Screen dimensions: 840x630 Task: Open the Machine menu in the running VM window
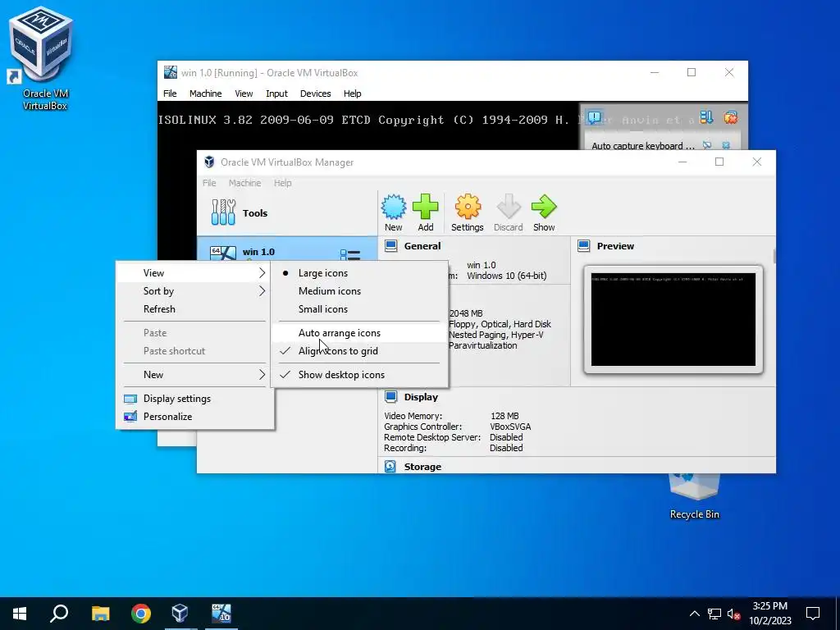coord(205,94)
